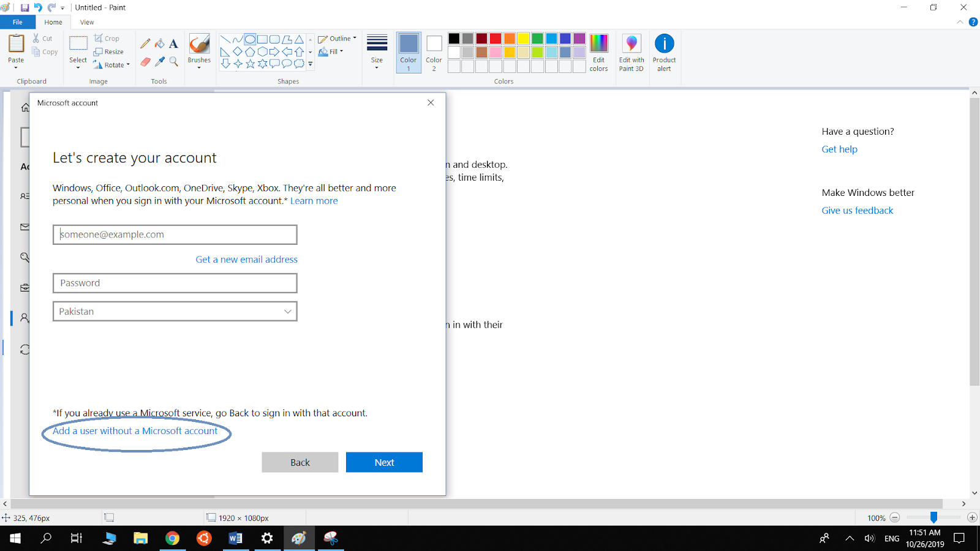Zoom out with the minus button
The image size is (980, 551).
tap(895, 518)
